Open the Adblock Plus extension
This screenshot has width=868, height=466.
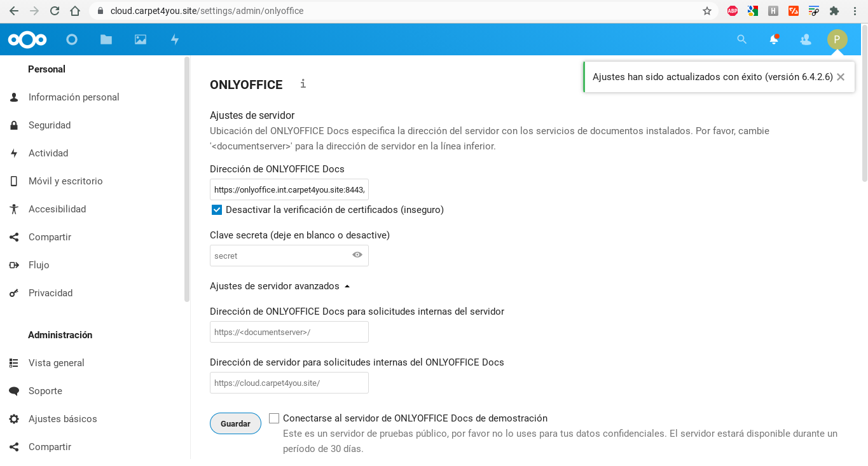click(733, 11)
